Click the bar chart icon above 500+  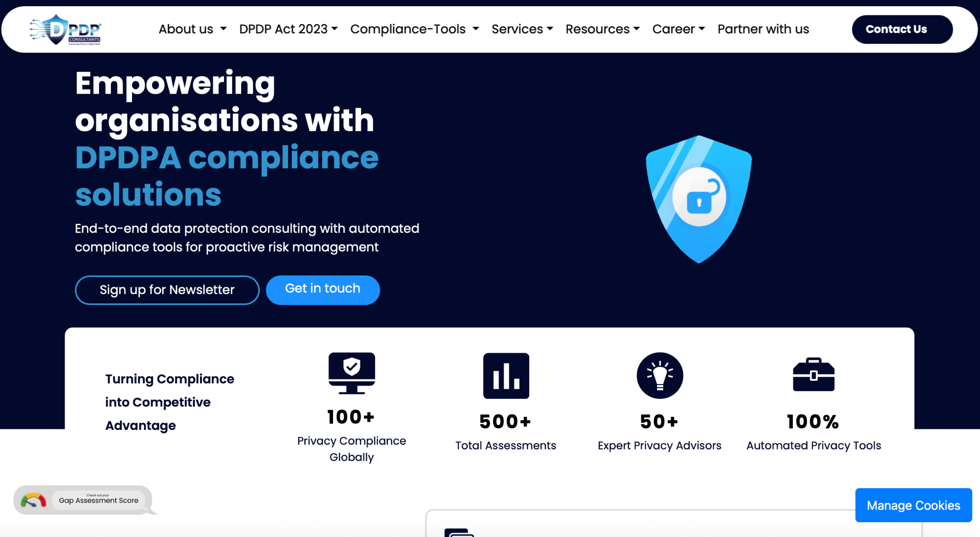click(x=506, y=376)
